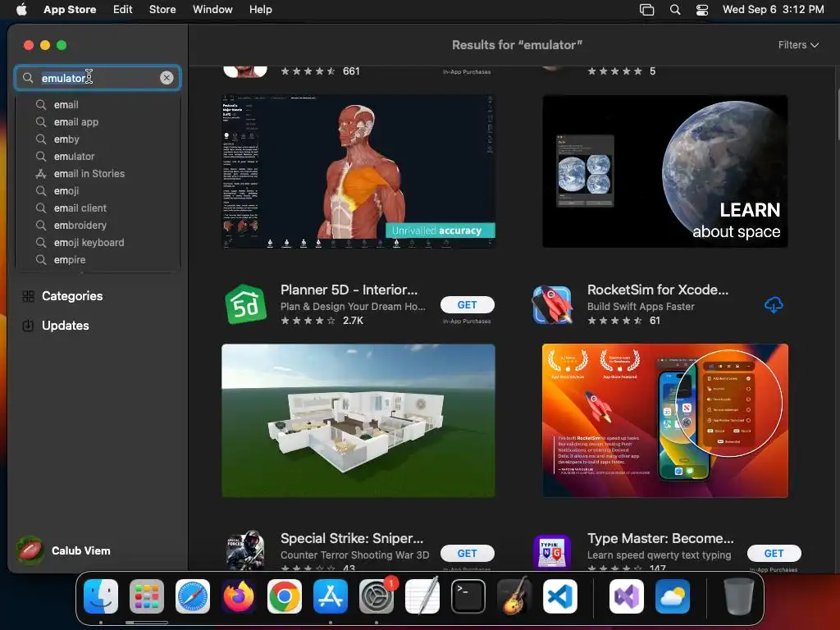Open the cloud weather app in Dock
The height and width of the screenshot is (630, 840).
coord(673,596)
